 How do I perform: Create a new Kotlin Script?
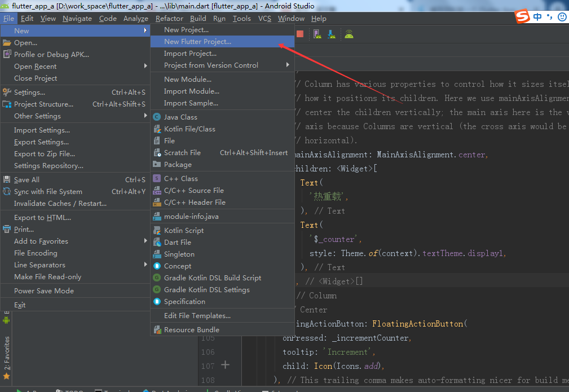click(x=222, y=231)
